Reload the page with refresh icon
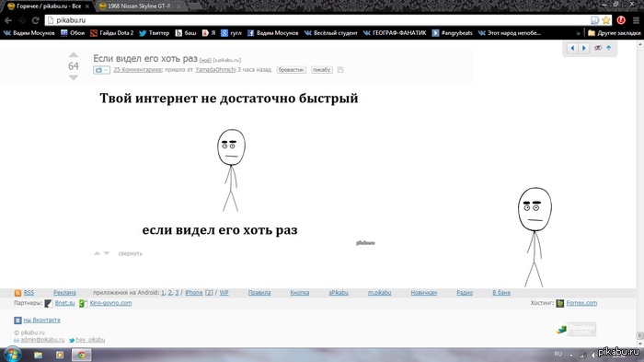This screenshot has width=644, height=362. pos(35,20)
